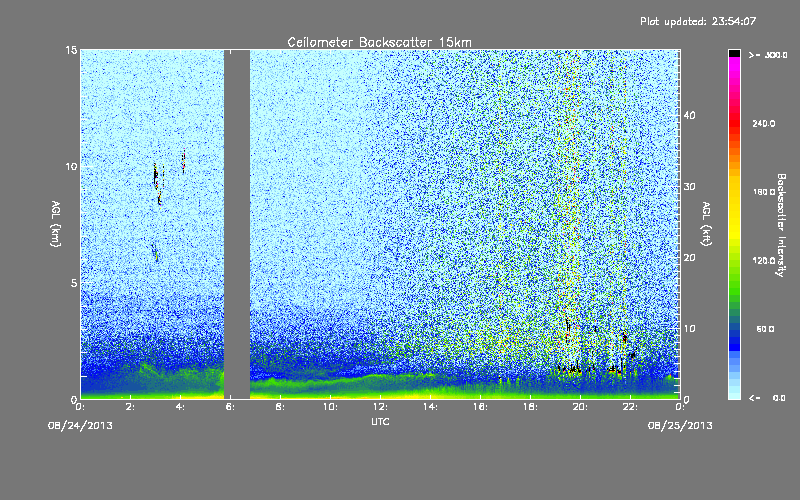Select the left "AGL (km)" axis label
This screenshot has width=800, height=500.
[56, 224]
